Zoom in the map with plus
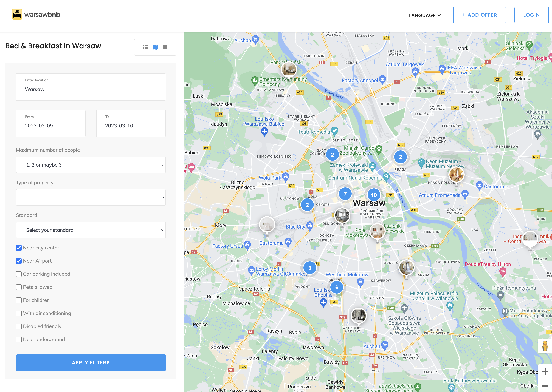 545,371
